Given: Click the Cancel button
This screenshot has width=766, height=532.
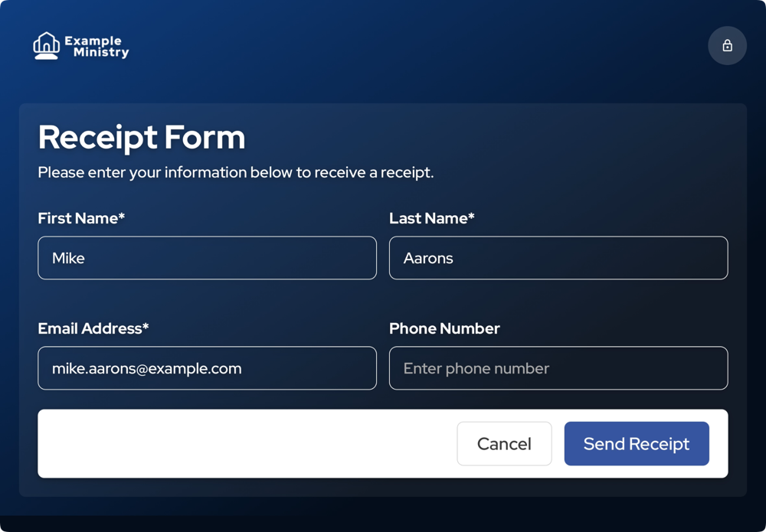Looking at the screenshot, I should (x=504, y=444).
